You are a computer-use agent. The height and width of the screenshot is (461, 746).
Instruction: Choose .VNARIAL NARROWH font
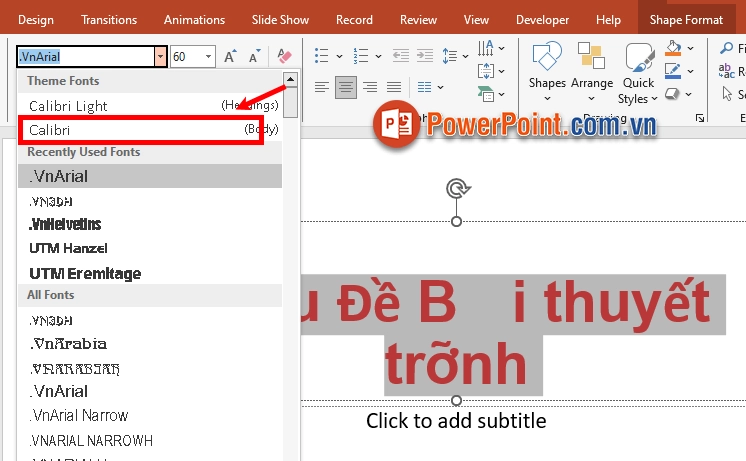(x=149, y=441)
